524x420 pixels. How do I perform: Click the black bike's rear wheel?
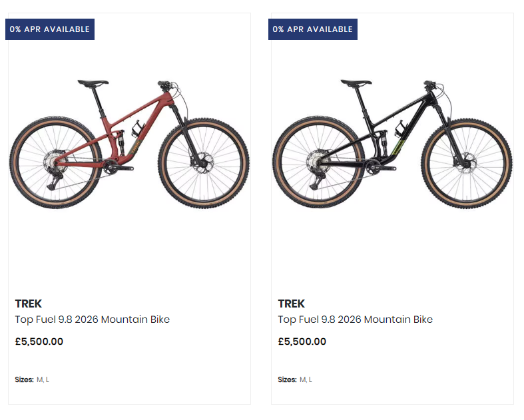(318, 162)
